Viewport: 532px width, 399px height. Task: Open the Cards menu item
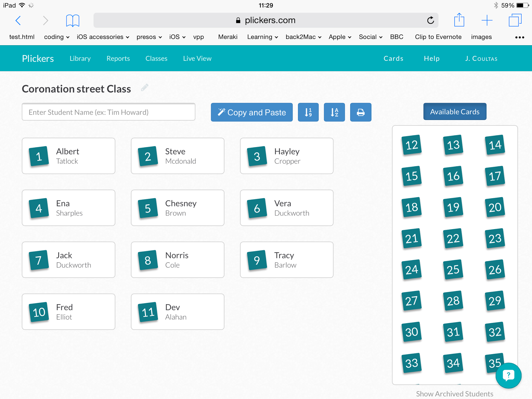(393, 58)
